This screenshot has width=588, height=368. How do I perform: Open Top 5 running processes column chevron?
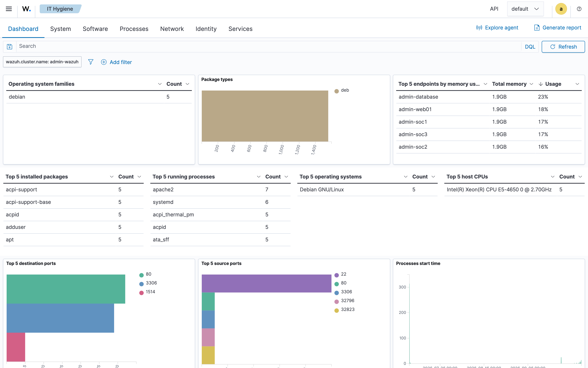click(x=259, y=177)
